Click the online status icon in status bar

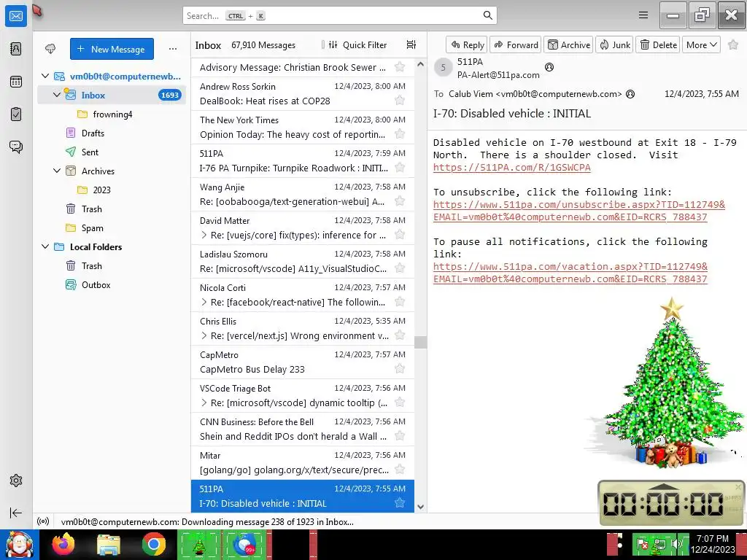(x=43, y=521)
